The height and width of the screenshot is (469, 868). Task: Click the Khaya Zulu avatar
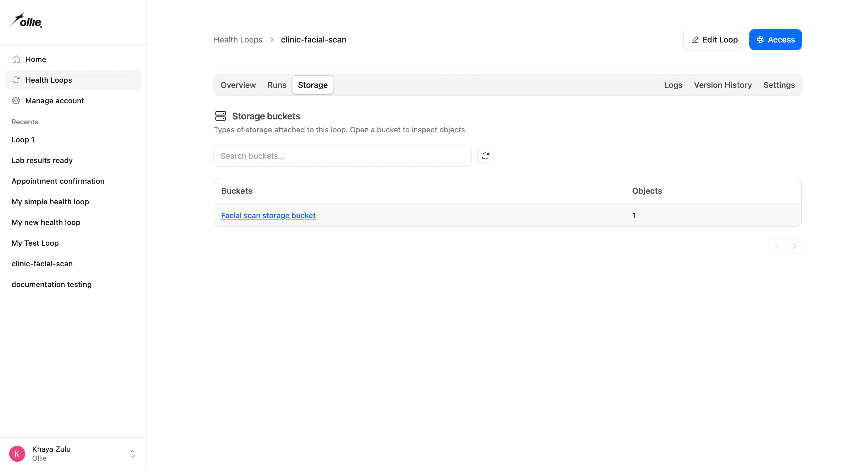[17, 454]
